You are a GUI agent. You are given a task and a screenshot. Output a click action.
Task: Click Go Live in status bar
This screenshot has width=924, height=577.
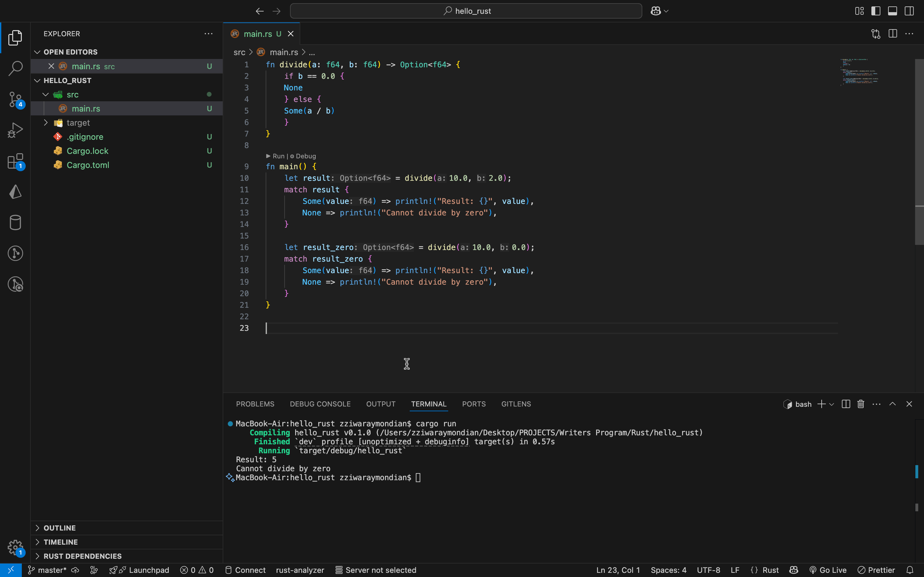pos(828,570)
